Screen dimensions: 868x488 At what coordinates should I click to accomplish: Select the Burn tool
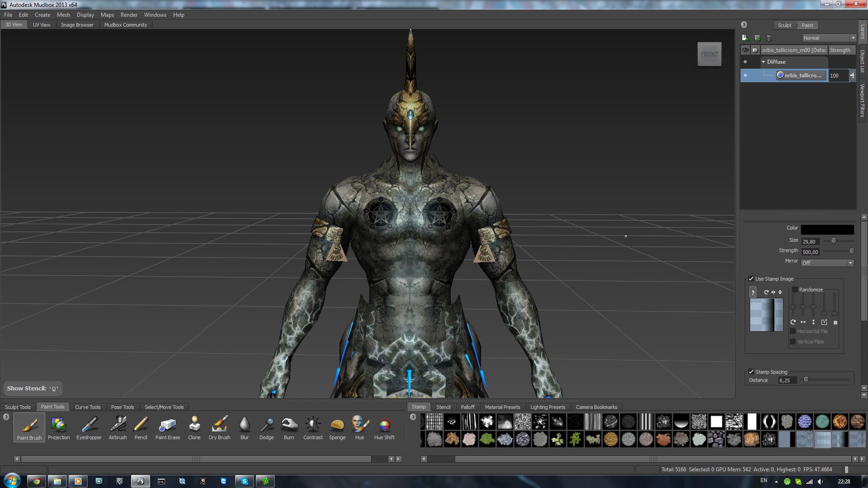(x=289, y=427)
